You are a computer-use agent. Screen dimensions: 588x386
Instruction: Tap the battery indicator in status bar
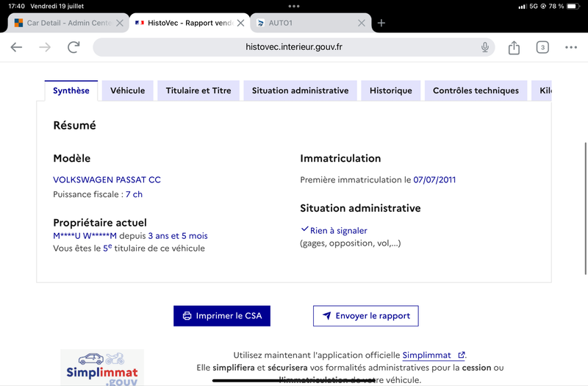tap(573, 6)
